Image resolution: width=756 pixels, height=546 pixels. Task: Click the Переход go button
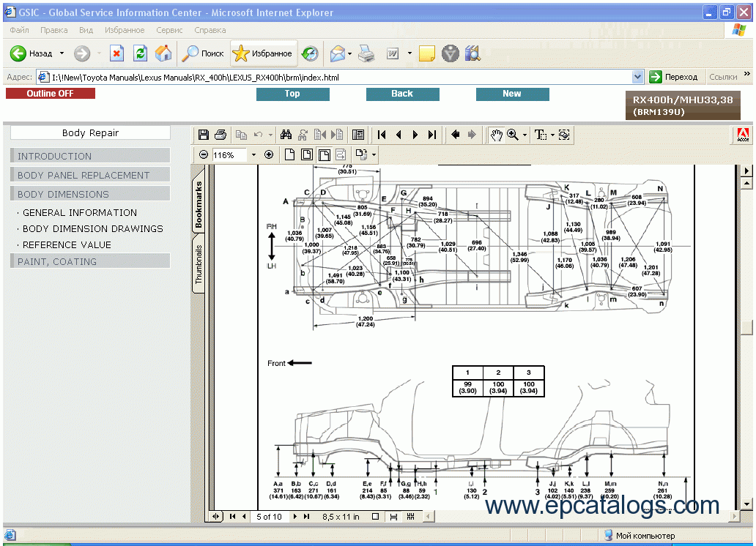(x=673, y=77)
